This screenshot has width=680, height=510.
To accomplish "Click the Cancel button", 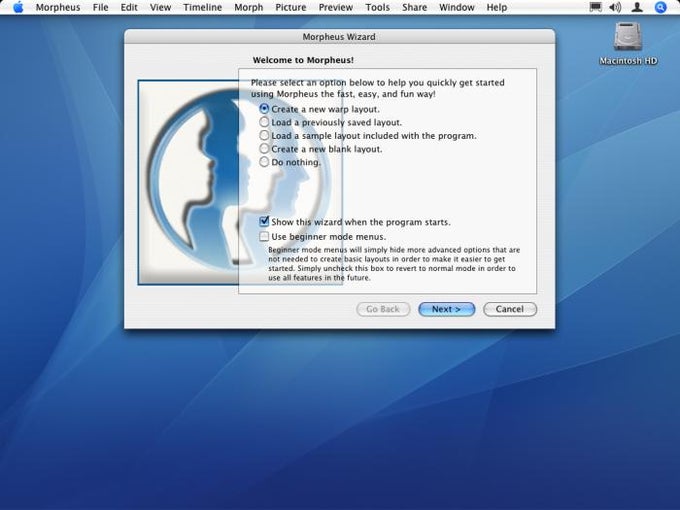I will coord(510,309).
